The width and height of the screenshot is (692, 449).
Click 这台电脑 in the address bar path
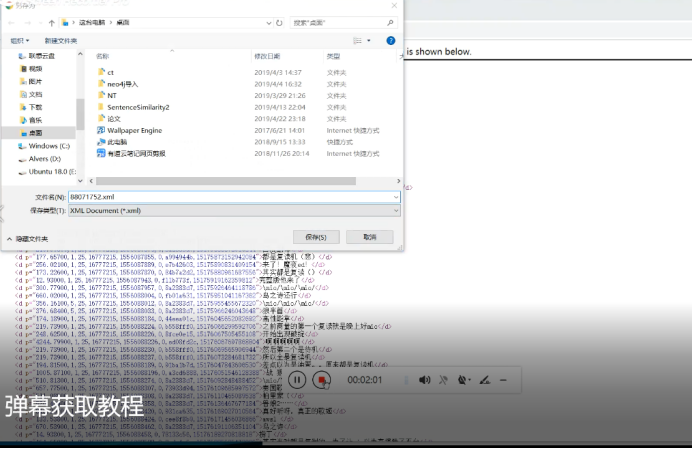92,23
